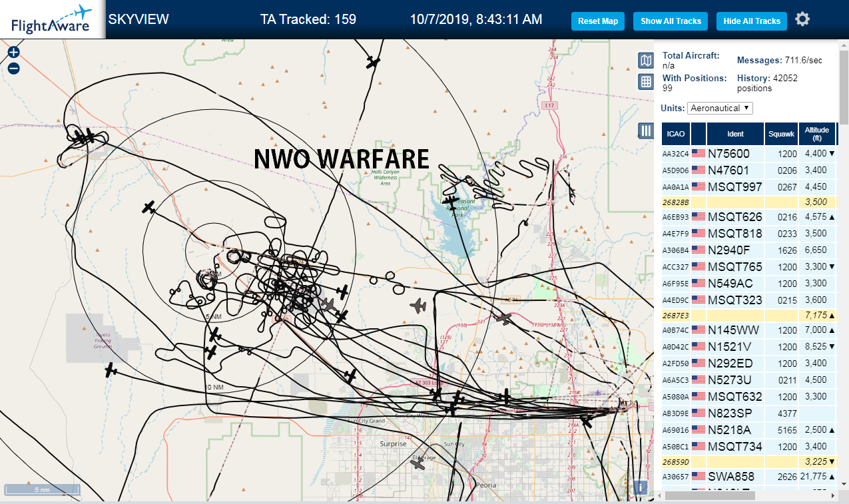Click the altitude value 21,775

pos(812,476)
